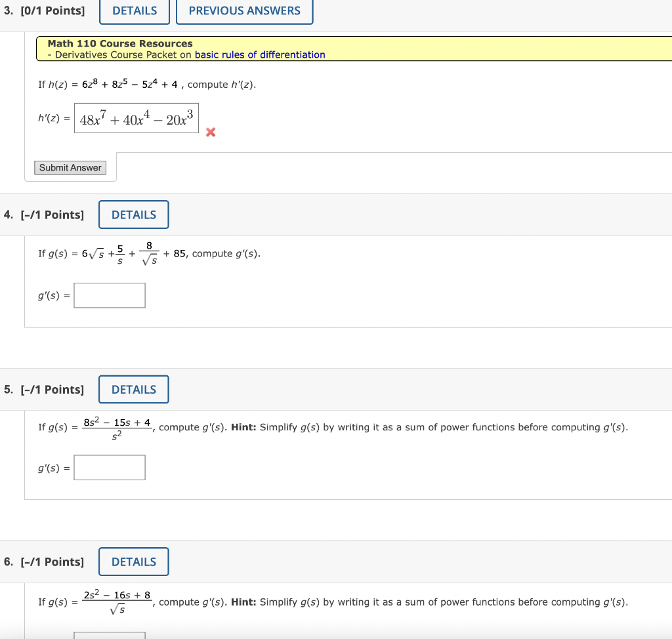This screenshot has width=672, height=639.
Task: Click the red incorrect X mark on problem 3
Action: click(210, 132)
